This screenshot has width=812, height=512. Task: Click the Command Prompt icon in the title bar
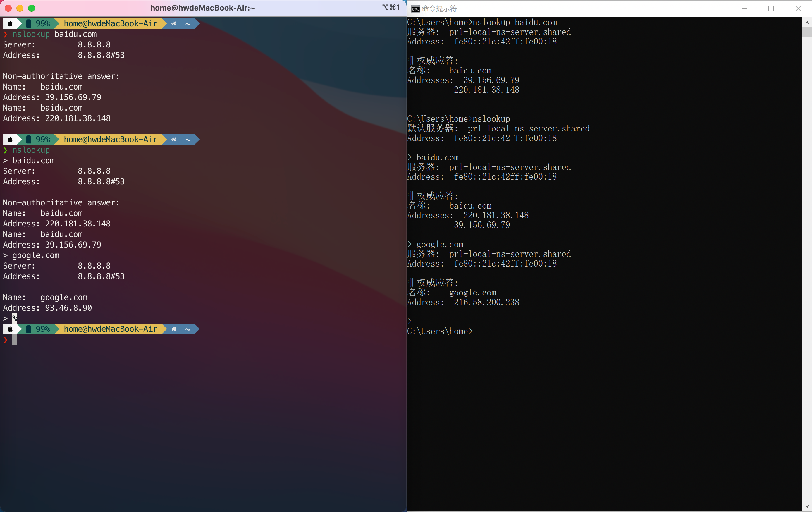coord(415,8)
